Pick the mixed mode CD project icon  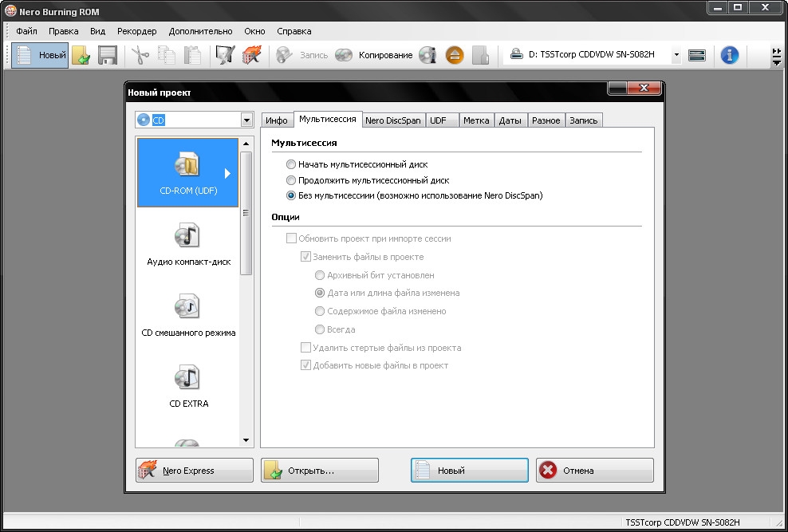pos(188,308)
